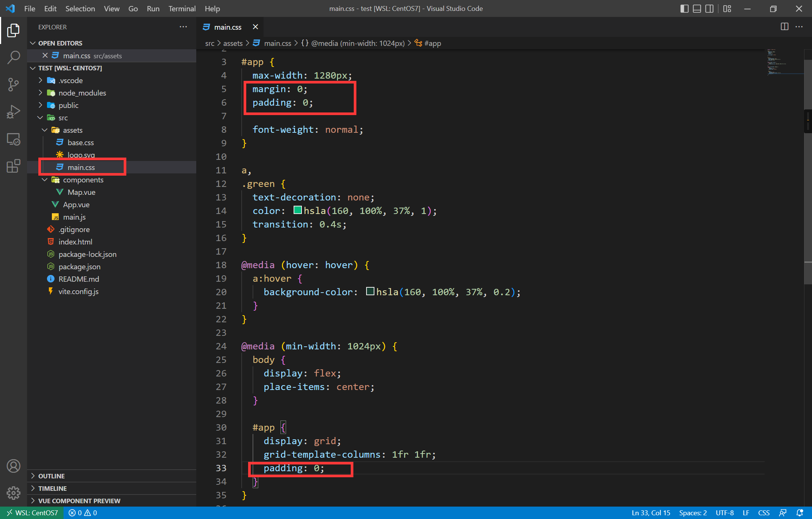
Task: Change language mode via CSS status item
Action: pyautogui.click(x=764, y=513)
